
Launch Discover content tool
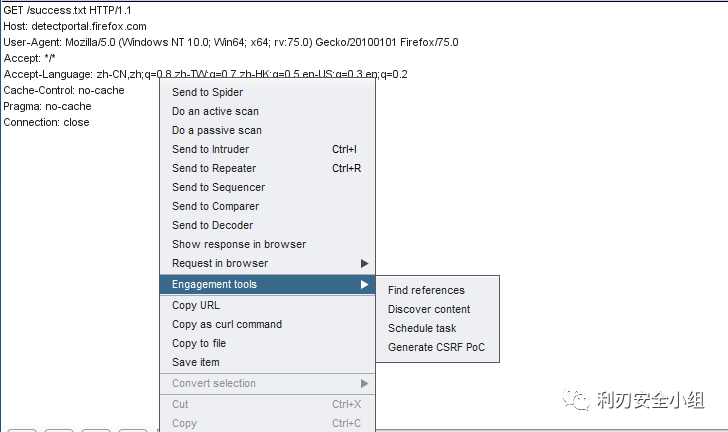[428, 309]
